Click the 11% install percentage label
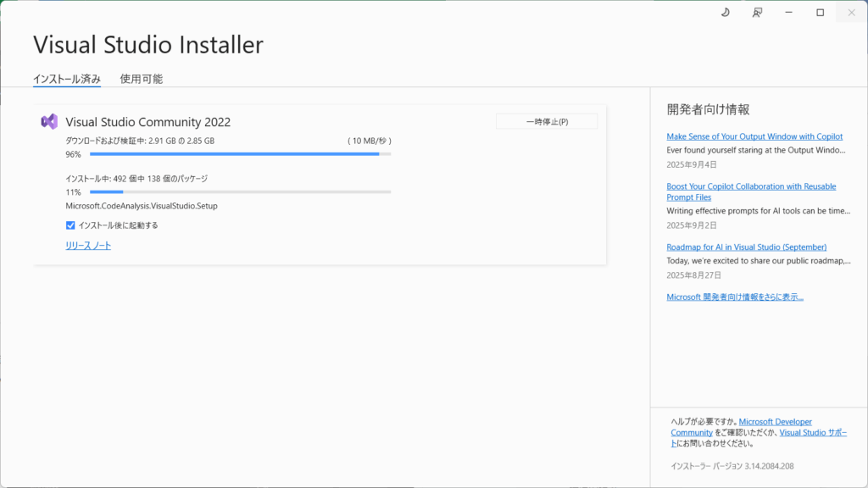 [73, 192]
